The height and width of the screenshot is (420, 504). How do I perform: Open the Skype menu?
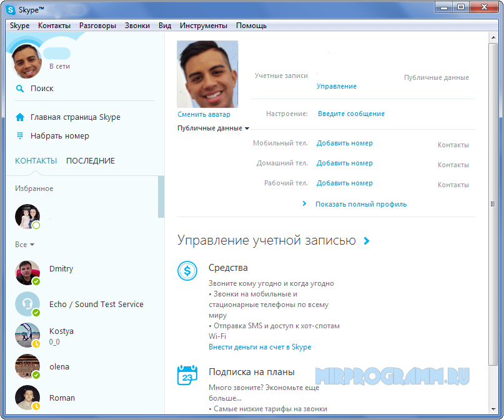(19, 26)
